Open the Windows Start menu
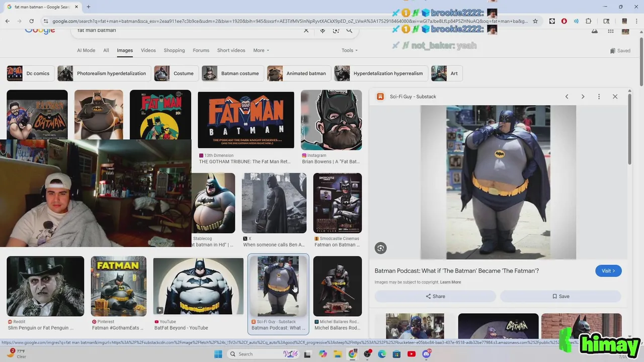This screenshot has width=644, height=362. point(218,354)
